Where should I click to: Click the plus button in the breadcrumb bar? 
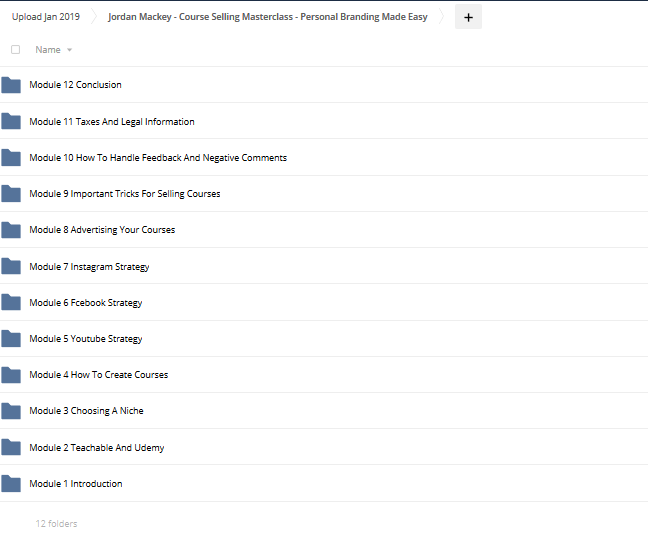(468, 17)
